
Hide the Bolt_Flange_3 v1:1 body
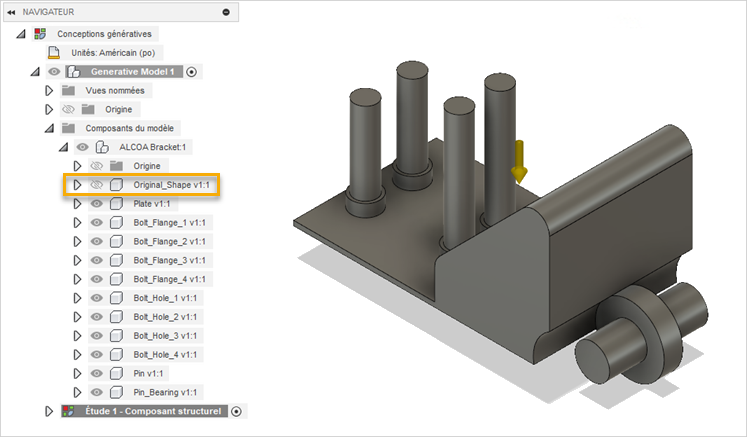pos(97,260)
